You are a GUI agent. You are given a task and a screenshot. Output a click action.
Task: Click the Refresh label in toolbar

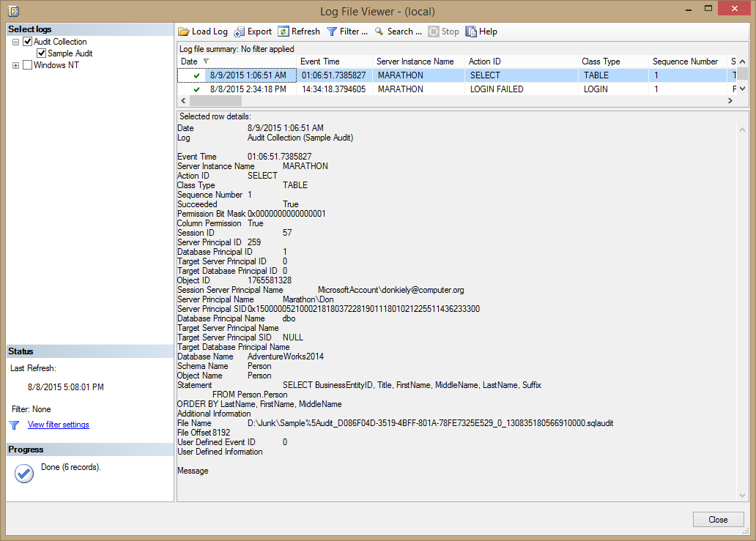pyautogui.click(x=305, y=31)
